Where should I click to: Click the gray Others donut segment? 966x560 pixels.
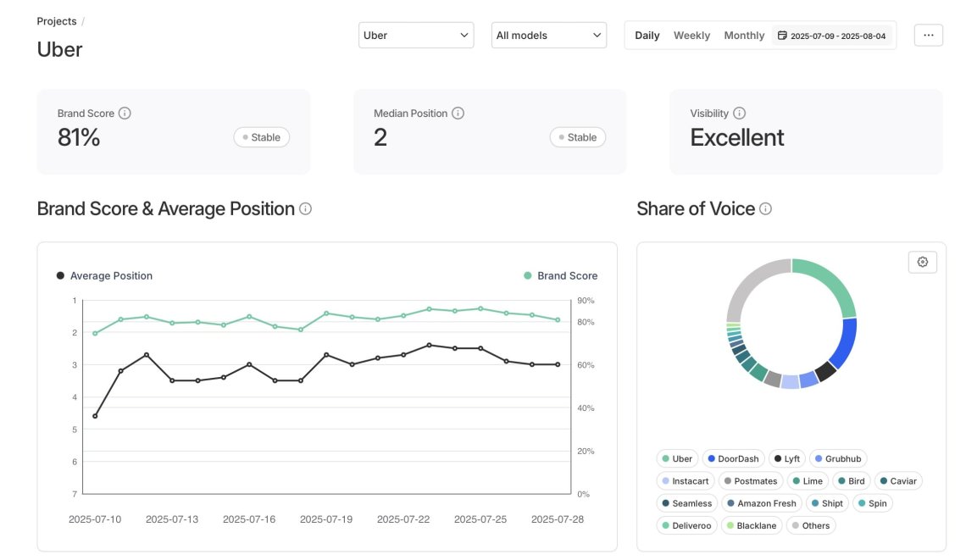750,284
